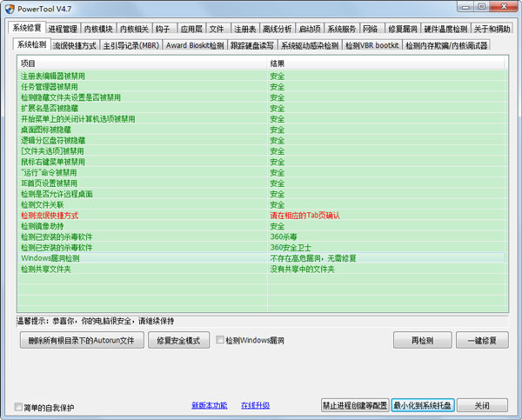Go to the 硬件温度检测 tab
Image resolution: width=522 pixels, height=420 pixels.
(445, 29)
